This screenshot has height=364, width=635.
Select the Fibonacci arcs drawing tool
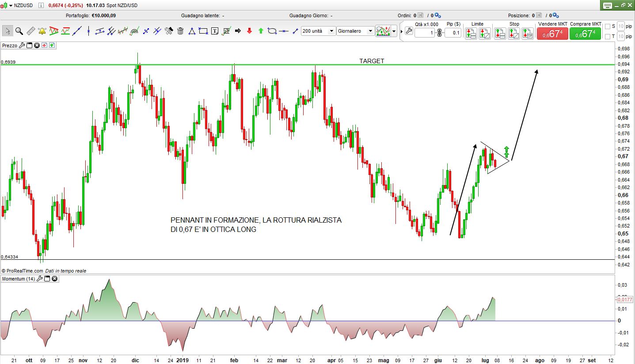(135, 31)
